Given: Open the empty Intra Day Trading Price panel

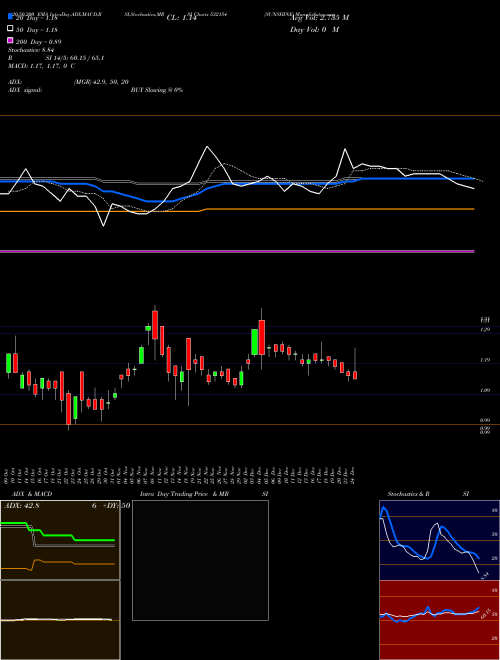Looking at the screenshot, I should coord(200,560).
